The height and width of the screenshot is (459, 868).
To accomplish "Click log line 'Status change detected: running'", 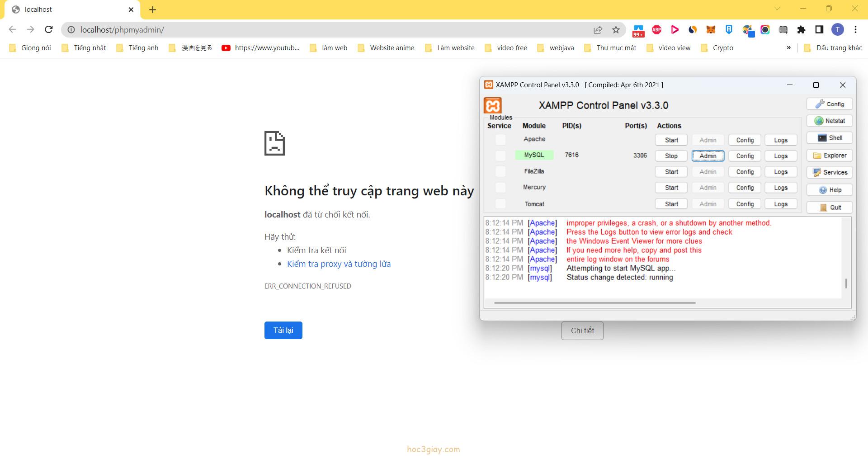I will point(620,277).
